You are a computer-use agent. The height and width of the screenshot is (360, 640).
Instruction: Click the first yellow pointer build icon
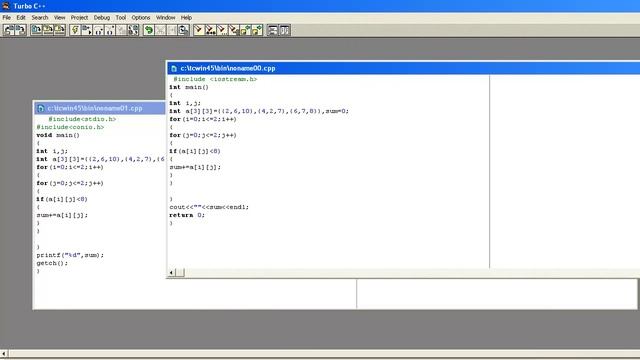[x=199, y=30]
